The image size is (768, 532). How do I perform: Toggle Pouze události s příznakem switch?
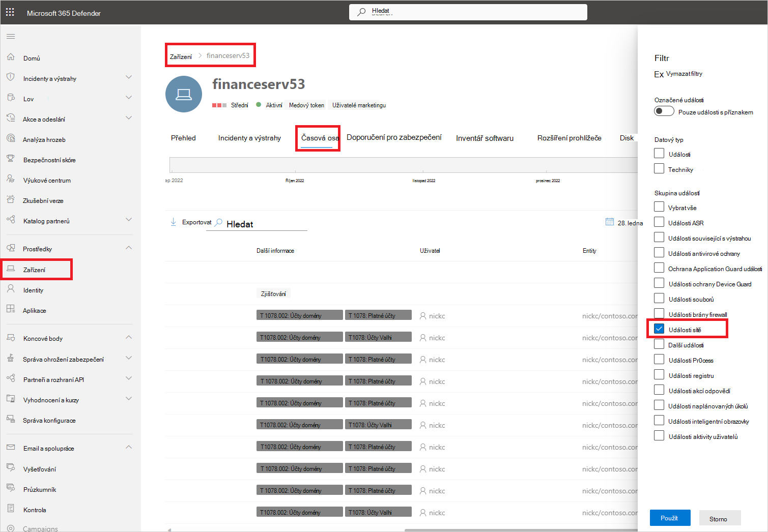(x=664, y=111)
